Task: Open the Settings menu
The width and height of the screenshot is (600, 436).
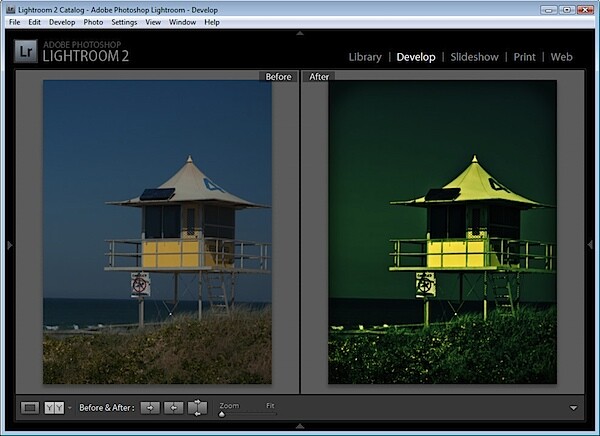Action: [x=124, y=22]
